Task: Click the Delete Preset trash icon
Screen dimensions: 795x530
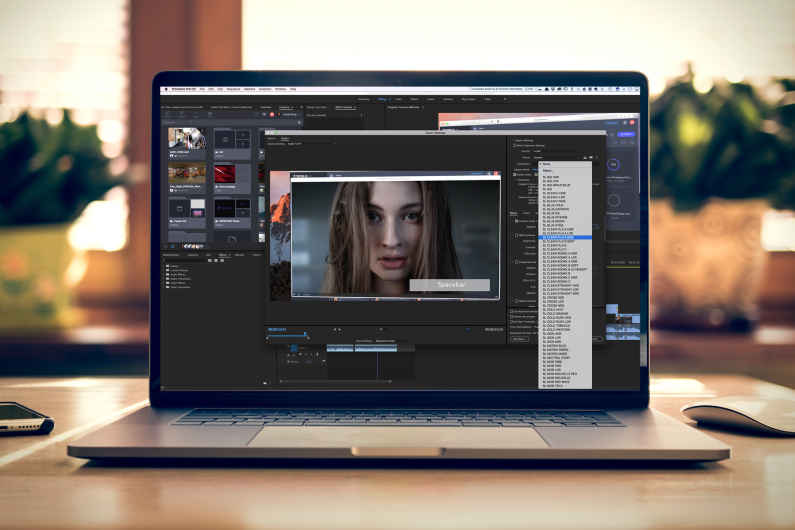Action: pos(600,157)
